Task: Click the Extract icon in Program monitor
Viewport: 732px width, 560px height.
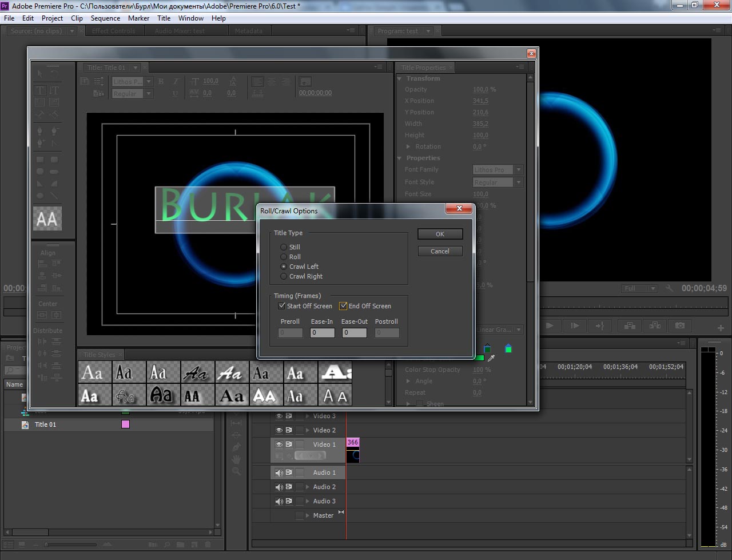Action: click(x=655, y=325)
